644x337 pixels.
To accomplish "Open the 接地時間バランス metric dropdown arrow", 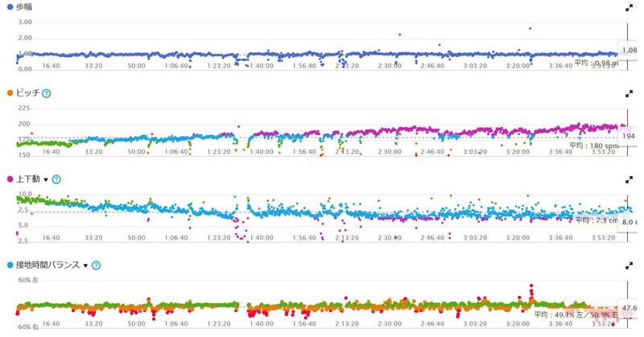I will pos(84,265).
